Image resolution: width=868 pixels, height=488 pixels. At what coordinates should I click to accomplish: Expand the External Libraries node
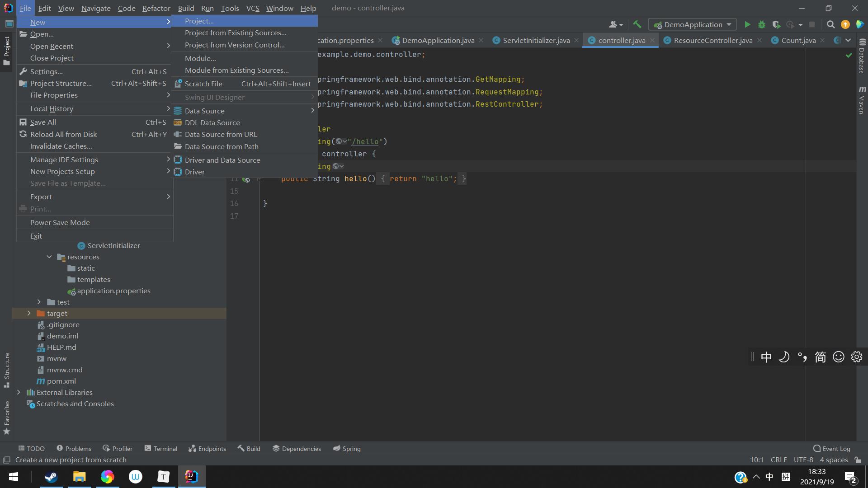click(19, 392)
